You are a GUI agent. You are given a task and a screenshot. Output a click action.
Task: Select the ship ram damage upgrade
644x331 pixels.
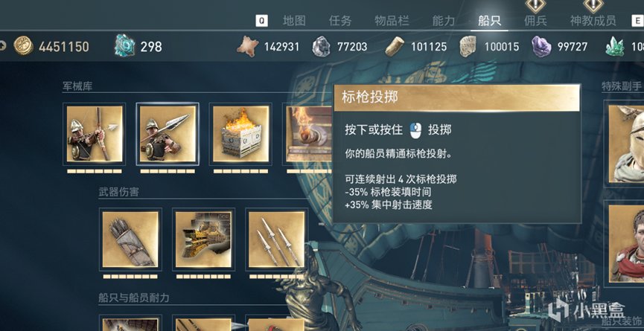203,240
